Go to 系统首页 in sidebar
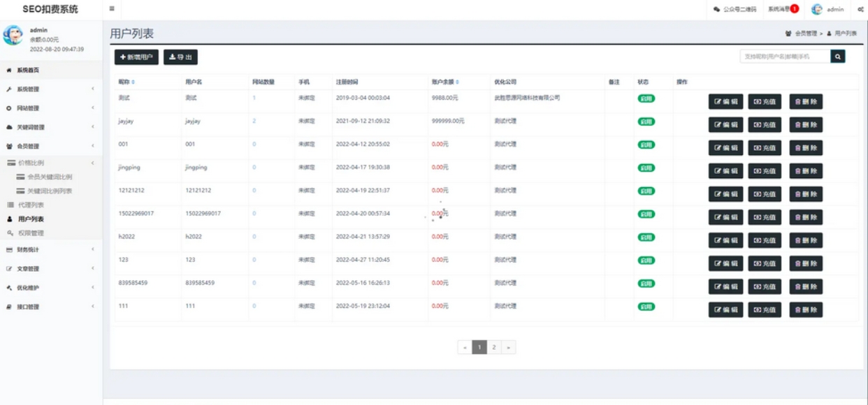The image size is (868, 405). point(28,71)
